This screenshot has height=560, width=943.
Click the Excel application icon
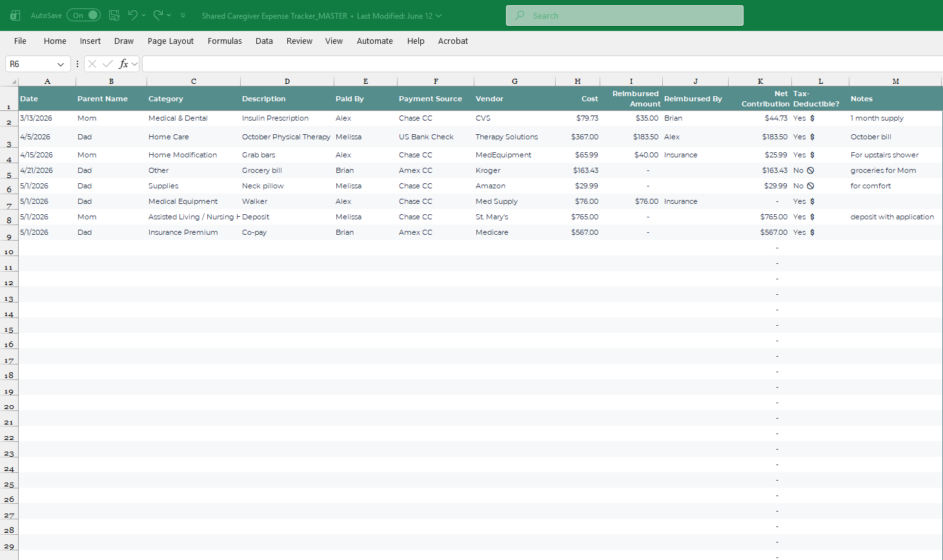(x=15, y=15)
